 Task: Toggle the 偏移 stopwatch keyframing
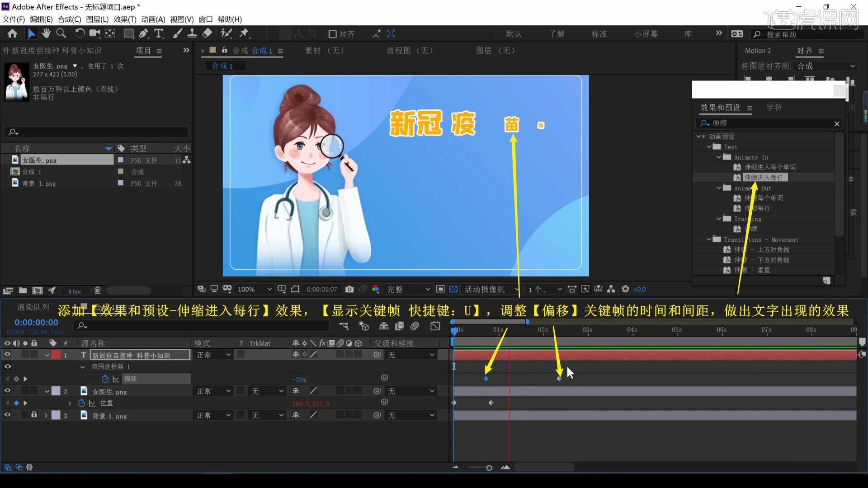(105, 379)
